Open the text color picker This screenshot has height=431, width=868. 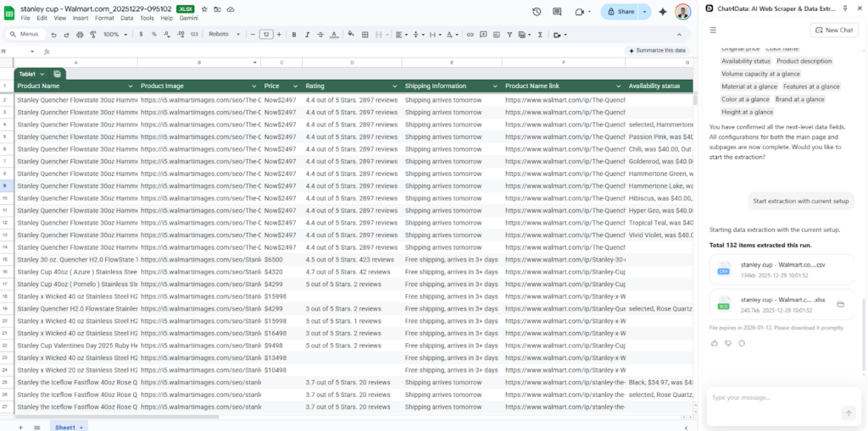[x=334, y=35]
